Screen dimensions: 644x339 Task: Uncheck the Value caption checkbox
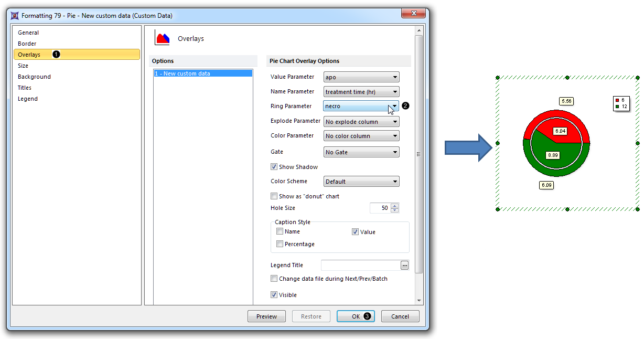pos(355,231)
